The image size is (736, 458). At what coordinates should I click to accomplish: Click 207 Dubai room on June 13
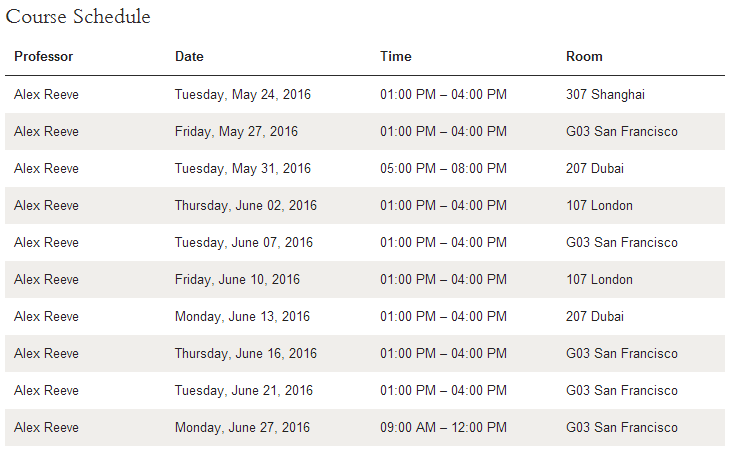(595, 316)
